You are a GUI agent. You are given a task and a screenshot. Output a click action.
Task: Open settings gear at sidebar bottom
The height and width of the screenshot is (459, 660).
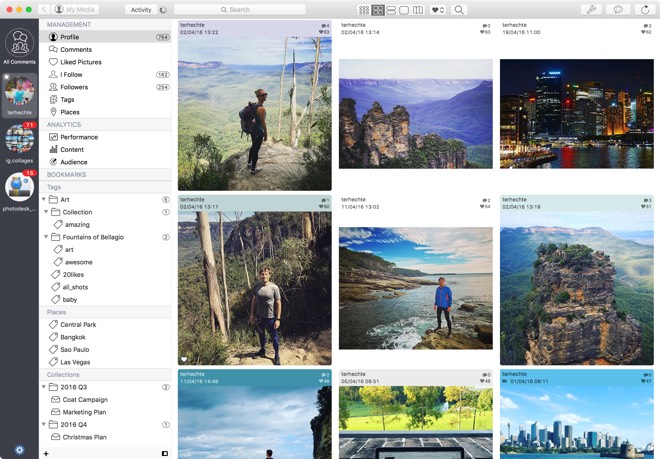coord(19,450)
